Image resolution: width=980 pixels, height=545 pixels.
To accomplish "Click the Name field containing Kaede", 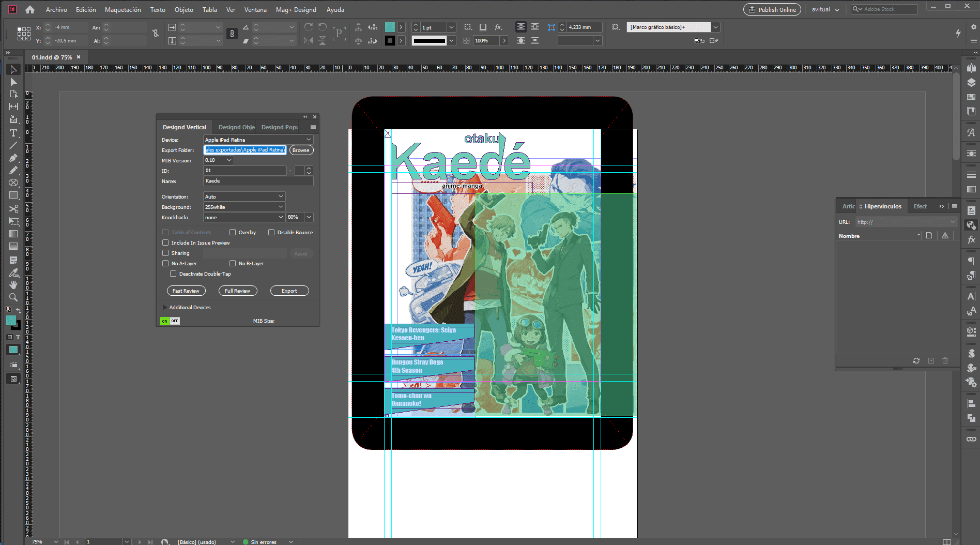I will [x=258, y=181].
